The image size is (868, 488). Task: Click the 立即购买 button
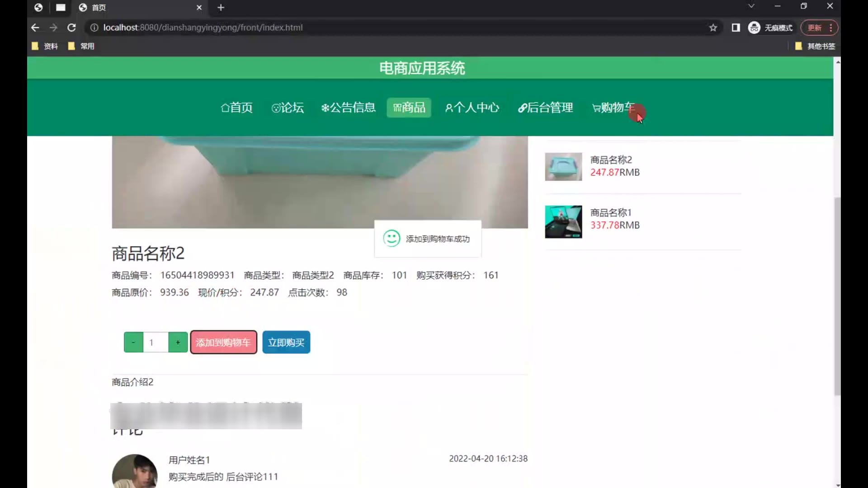coord(286,343)
